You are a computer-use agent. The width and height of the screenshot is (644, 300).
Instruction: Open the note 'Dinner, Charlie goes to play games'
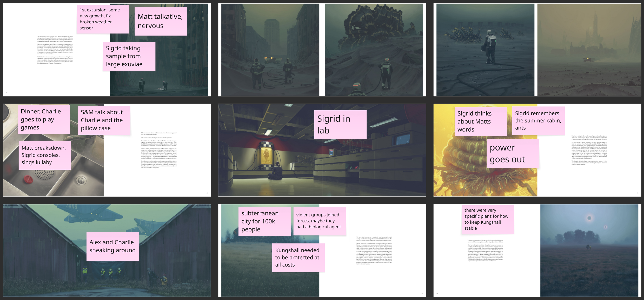[x=44, y=119]
